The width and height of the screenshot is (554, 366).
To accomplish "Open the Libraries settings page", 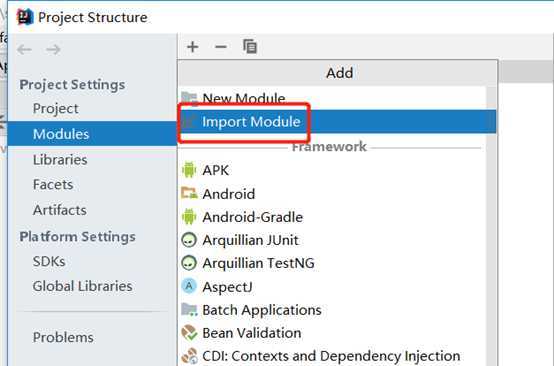I will [x=60, y=160].
